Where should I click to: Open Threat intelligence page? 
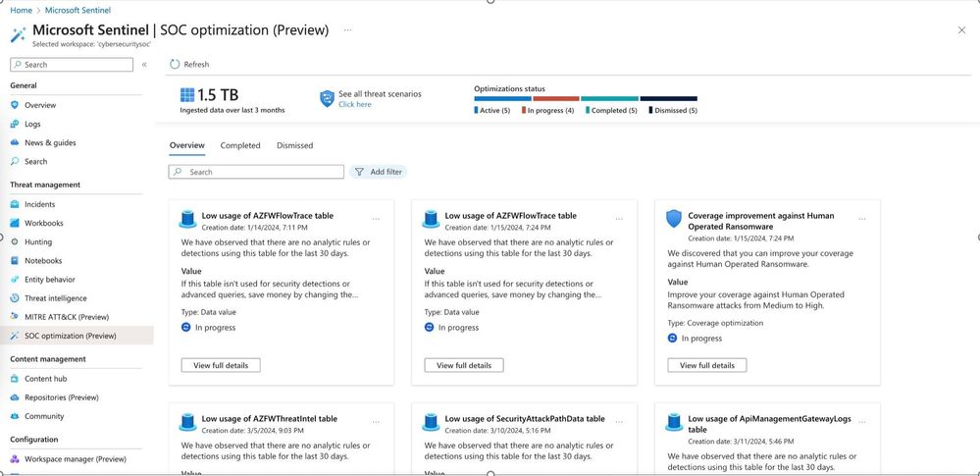click(56, 298)
